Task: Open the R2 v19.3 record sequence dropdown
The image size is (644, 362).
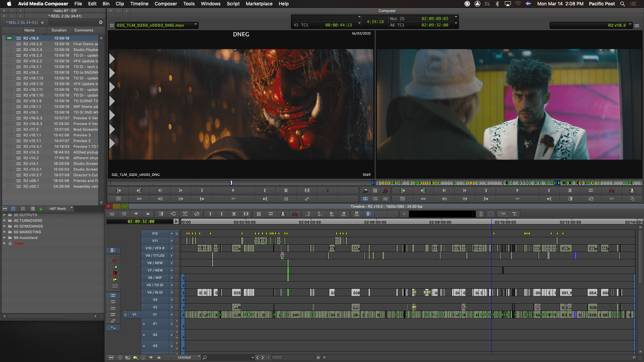Action: 591,25
